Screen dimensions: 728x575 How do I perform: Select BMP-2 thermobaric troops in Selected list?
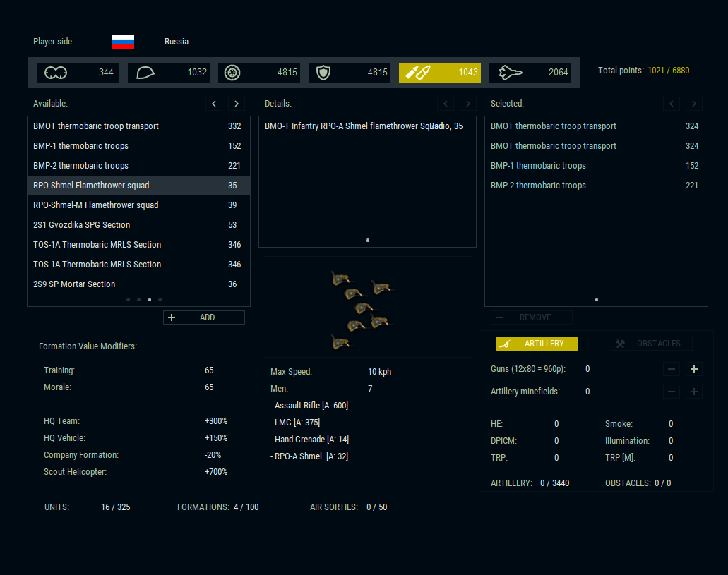(x=596, y=185)
